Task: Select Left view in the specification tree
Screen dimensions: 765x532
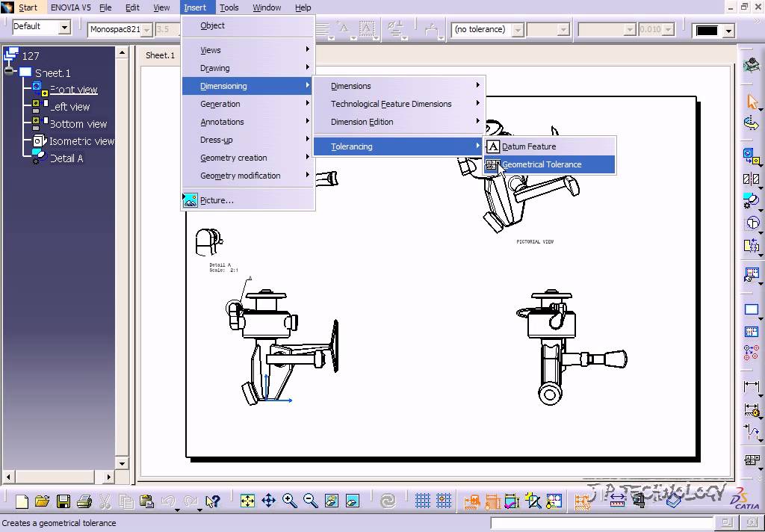Action: 69,107
